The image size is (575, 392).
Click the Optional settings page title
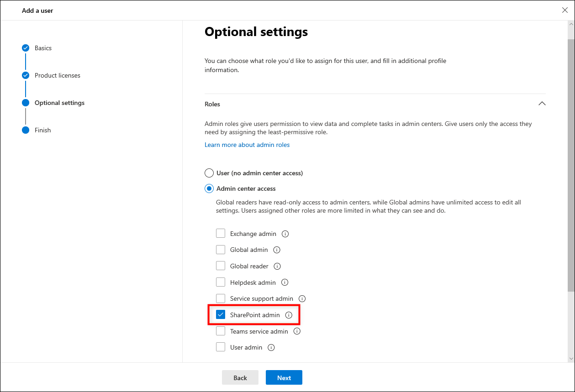256,31
